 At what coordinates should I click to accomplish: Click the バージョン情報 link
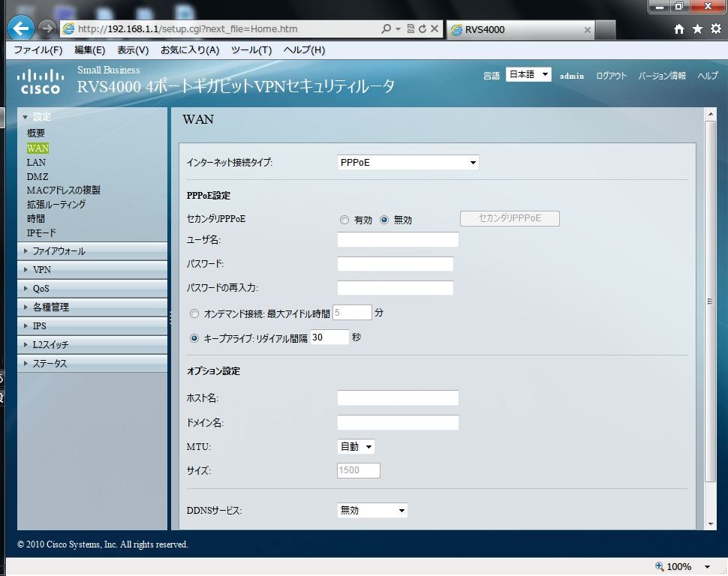[662, 76]
